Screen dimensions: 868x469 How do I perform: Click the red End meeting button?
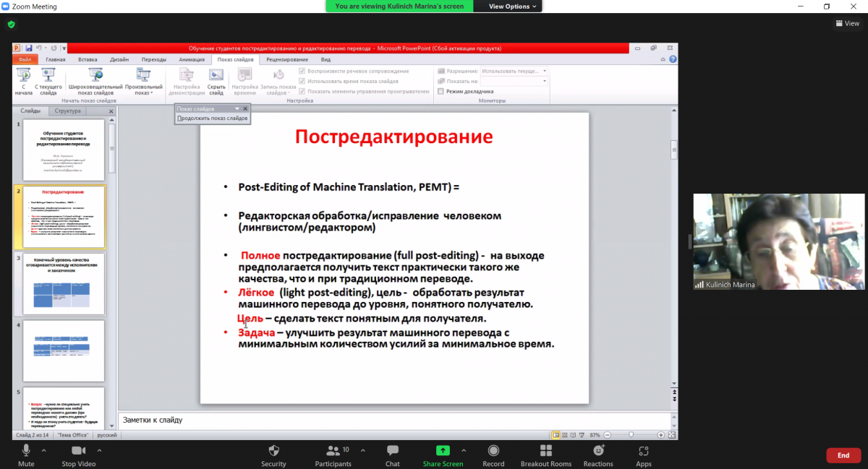pyautogui.click(x=843, y=455)
